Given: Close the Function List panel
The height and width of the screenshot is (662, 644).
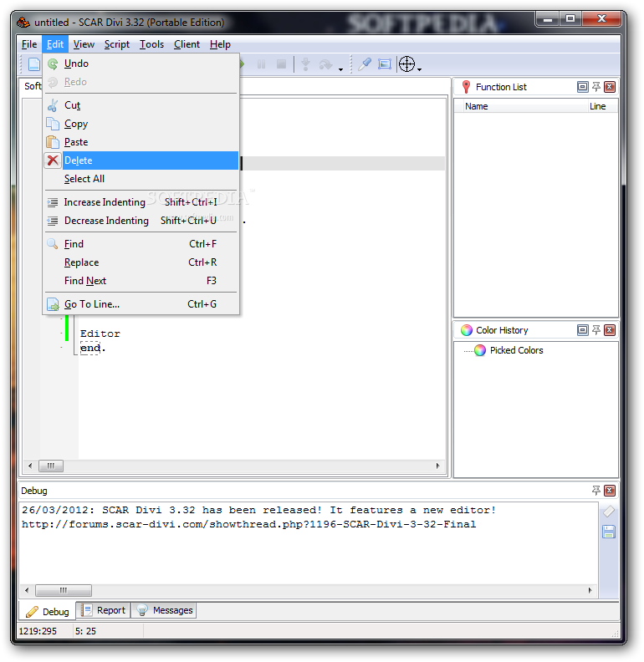Looking at the screenshot, I should [x=610, y=87].
